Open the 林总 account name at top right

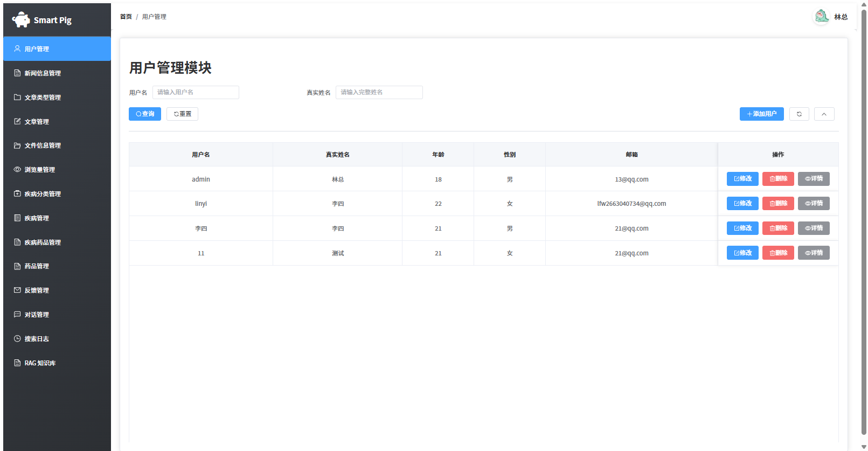tap(841, 17)
